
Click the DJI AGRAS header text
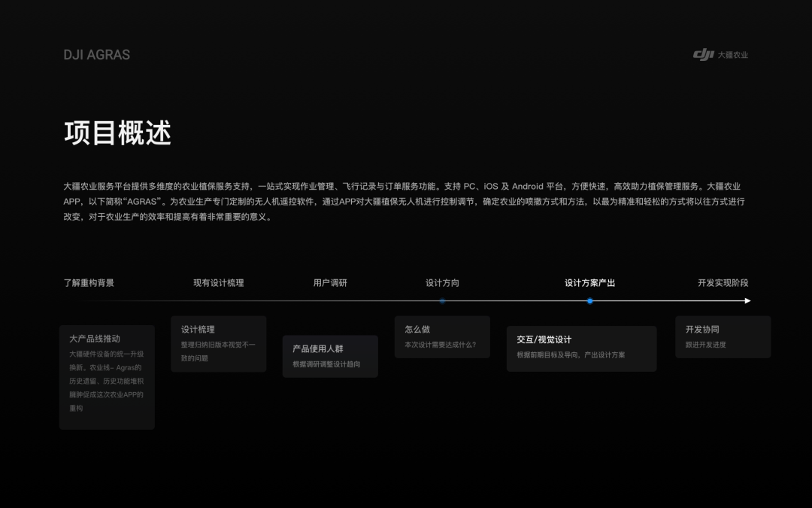coord(97,55)
